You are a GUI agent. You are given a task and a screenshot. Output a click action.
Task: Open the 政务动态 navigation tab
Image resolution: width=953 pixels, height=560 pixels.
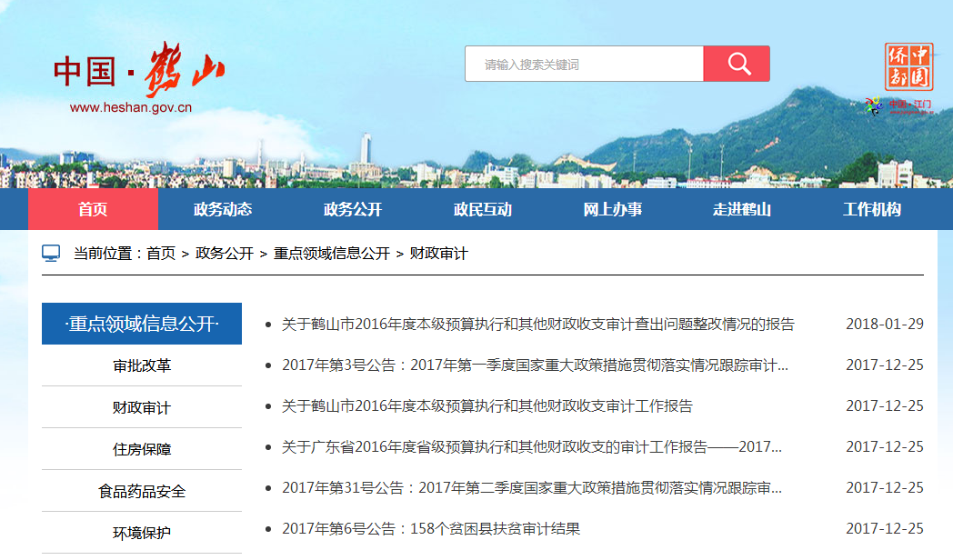(x=223, y=210)
